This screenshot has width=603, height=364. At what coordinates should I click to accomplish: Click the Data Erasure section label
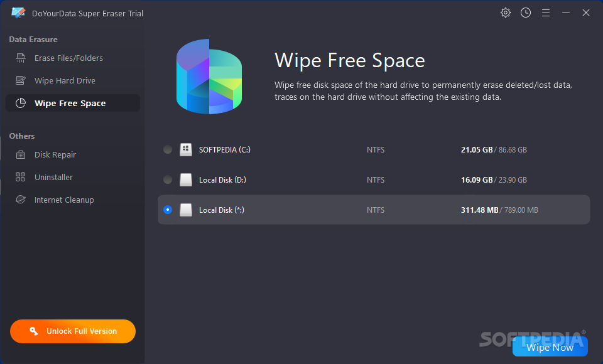33,39
